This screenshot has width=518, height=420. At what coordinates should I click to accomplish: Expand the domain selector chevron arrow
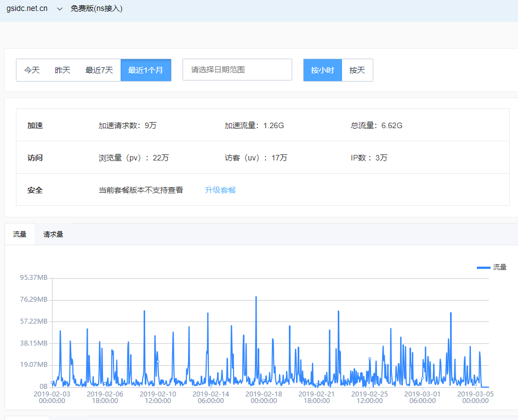tap(60, 9)
